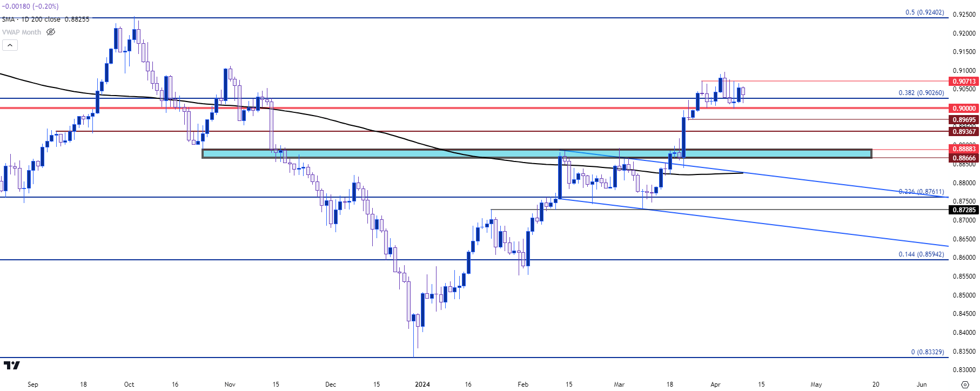Click the 0.92500 price scale value

(964, 15)
